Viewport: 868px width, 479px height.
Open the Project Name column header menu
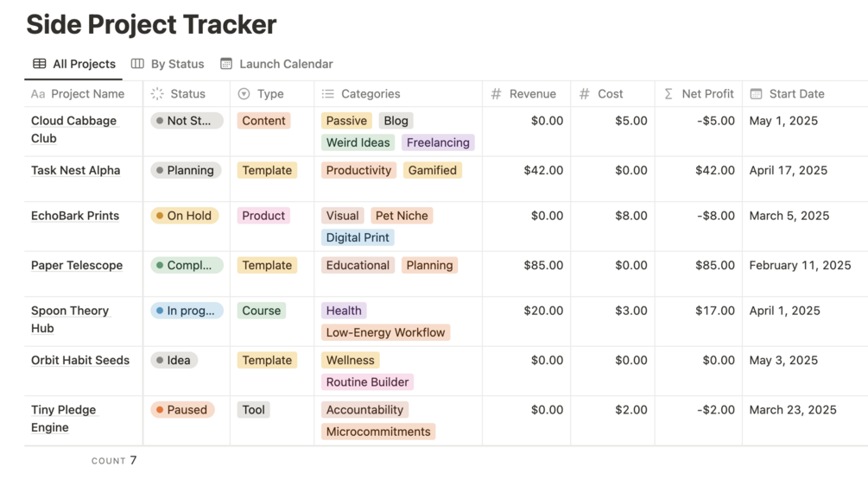tap(87, 94)
